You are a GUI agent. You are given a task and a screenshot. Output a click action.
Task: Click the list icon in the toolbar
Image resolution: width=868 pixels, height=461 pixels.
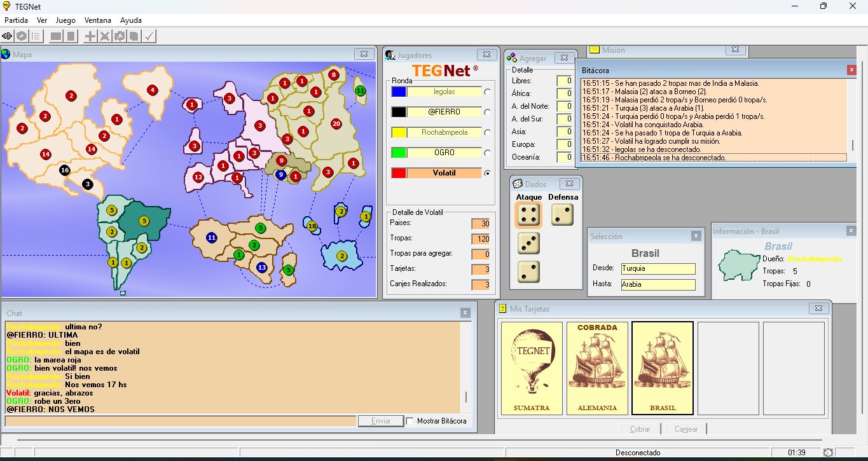pyautogui.click(x=36, y=36)
